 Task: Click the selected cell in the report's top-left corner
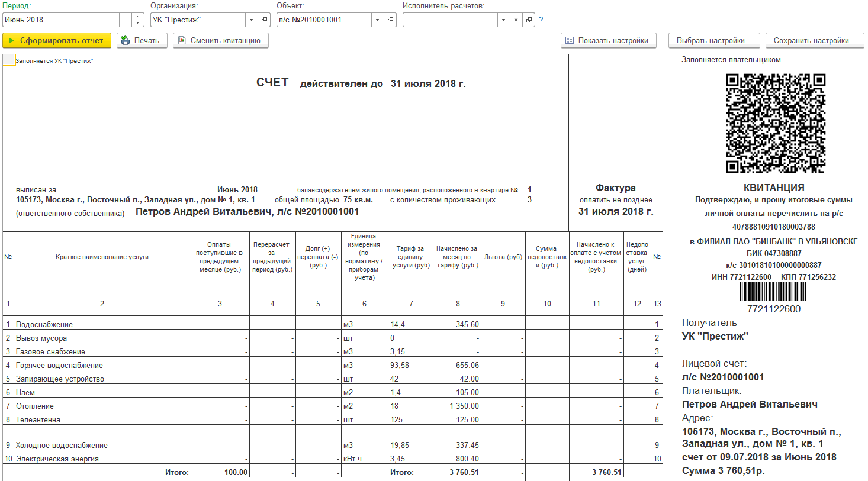point(9,60)
